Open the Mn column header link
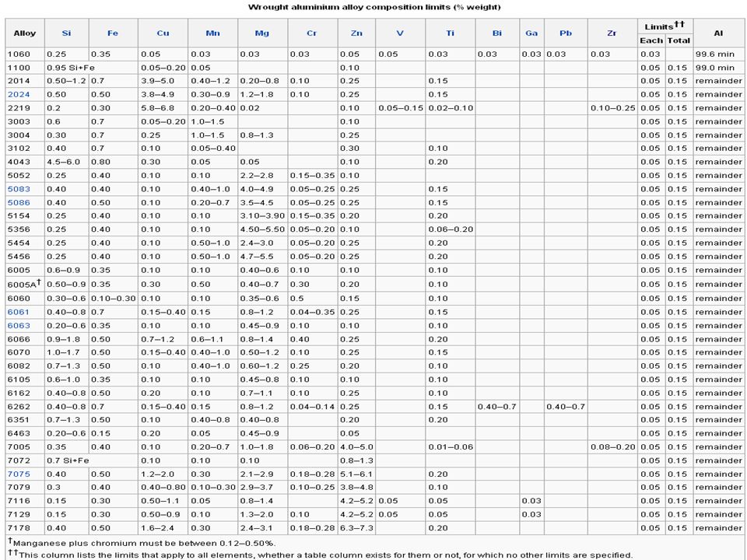747x560 pixels. pyautogui.click(x=212, y=33)
